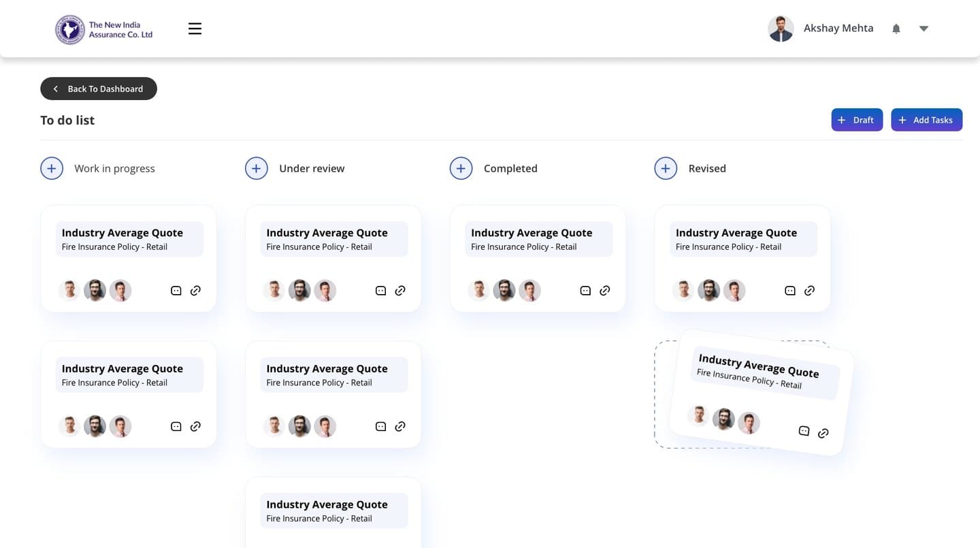Click the Add Tasks button

[x=926, y=120]
